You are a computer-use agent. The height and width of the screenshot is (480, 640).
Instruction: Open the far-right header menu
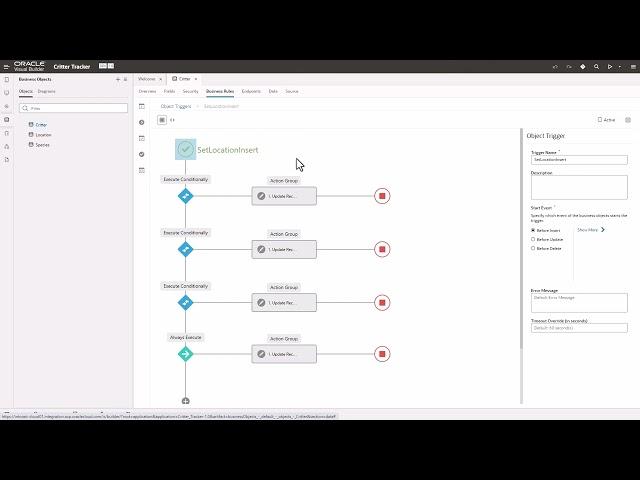click(x=633, y=67)
